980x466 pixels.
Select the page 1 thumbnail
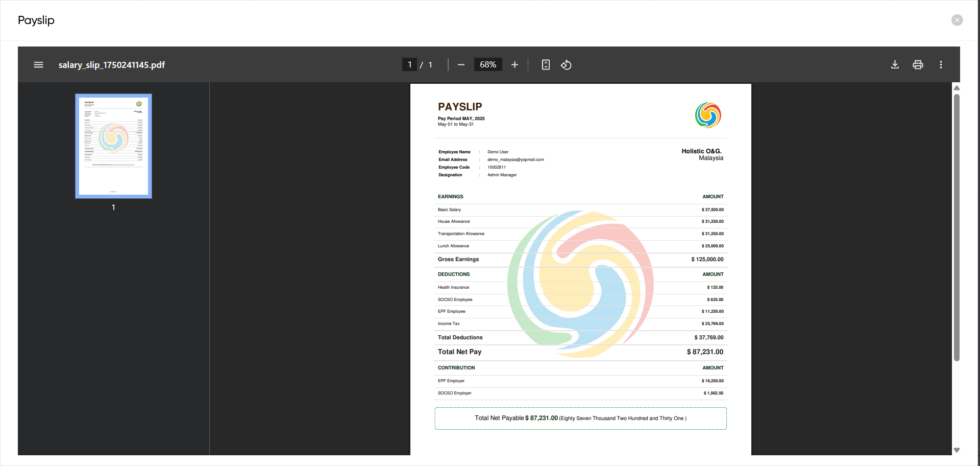(113, 146)
